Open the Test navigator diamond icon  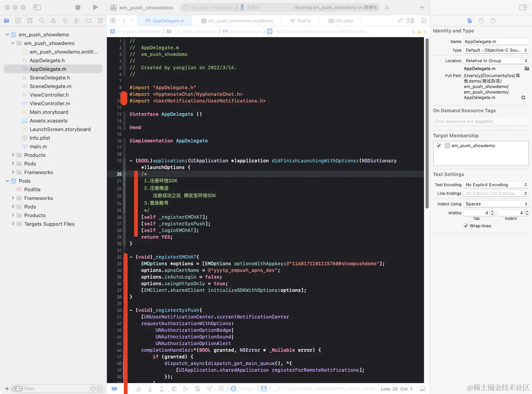[x=65, y=21]
